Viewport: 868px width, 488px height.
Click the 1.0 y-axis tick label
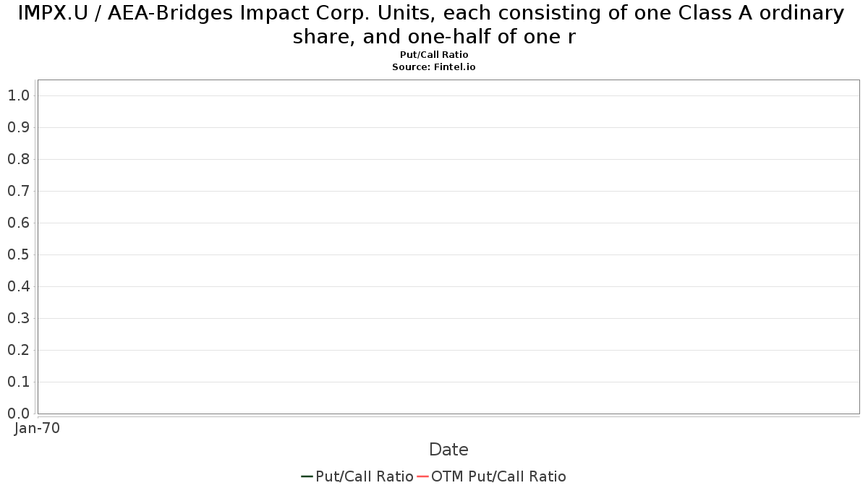(x=19, y=95)
